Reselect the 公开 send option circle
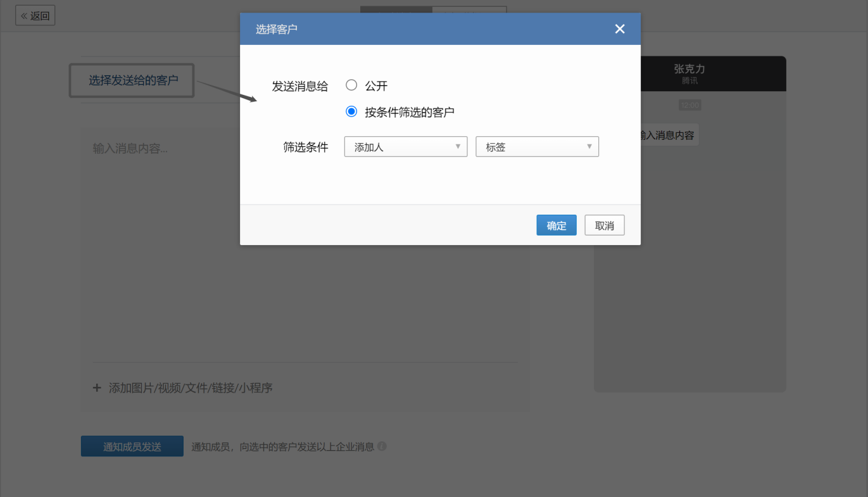The width and height of the screenshot is (868, 497). click(x=351, y=84)
